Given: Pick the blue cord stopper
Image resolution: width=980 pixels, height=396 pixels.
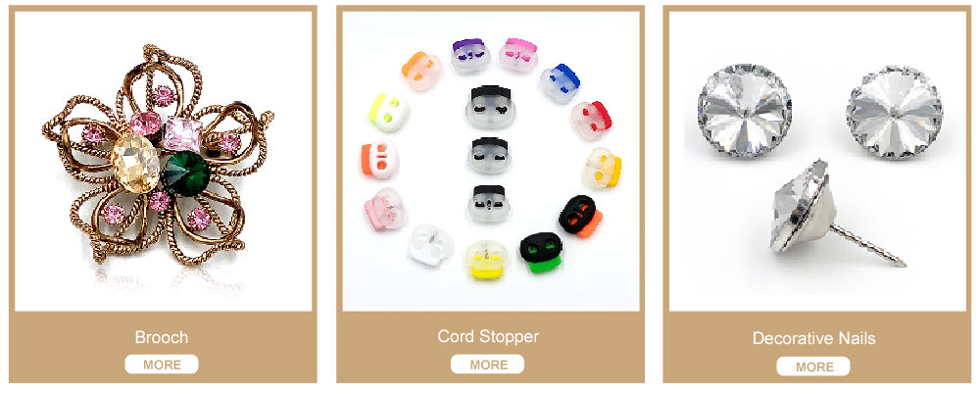Looking at the screenshot, I should point(560,82).
